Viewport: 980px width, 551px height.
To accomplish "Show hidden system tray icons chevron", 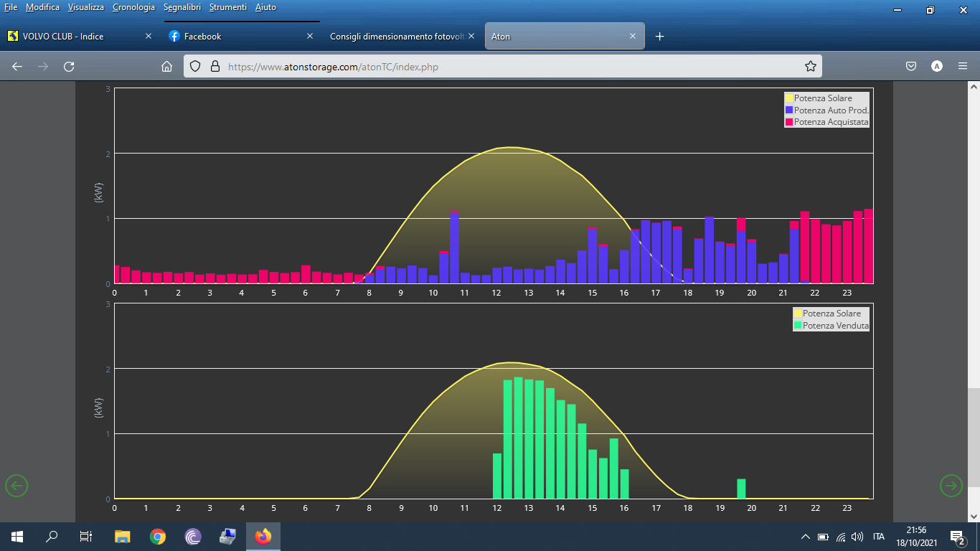I will [805, 537].
